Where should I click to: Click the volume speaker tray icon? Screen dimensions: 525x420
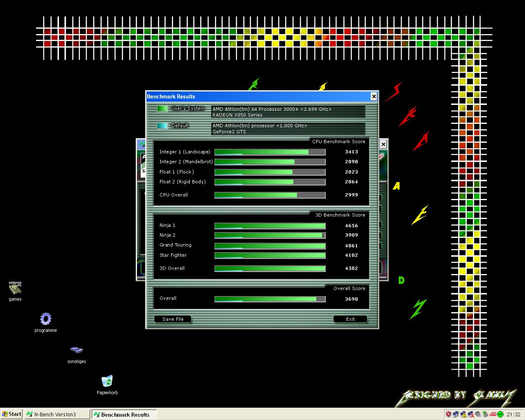click(x=478, y=414)
